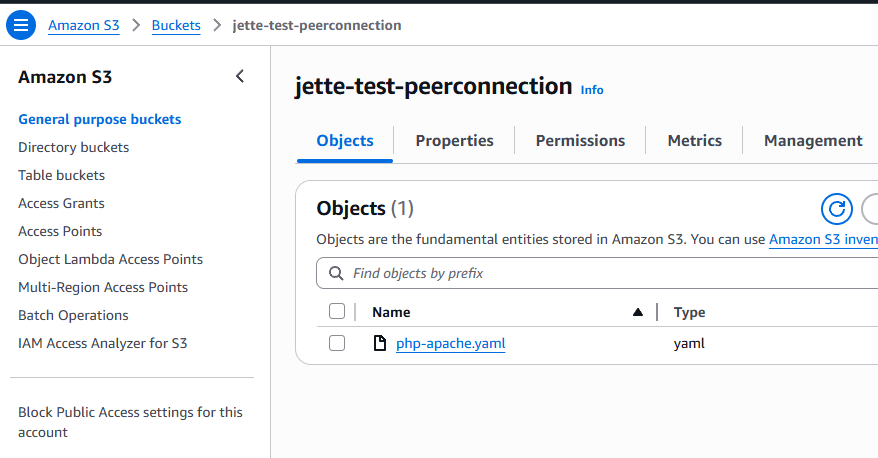
Task: Go to the Management tab
Action: (813, 141)
